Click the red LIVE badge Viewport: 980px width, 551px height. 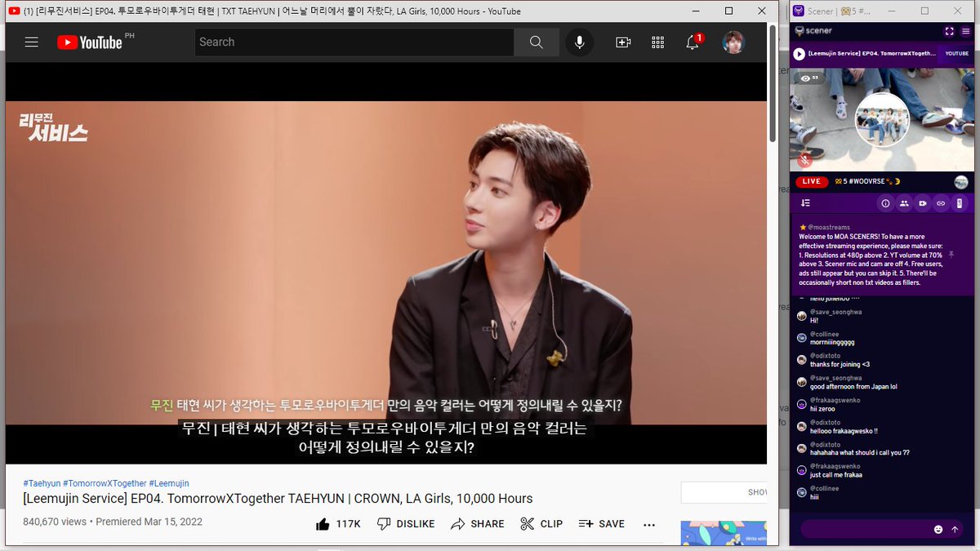[810, 181]
